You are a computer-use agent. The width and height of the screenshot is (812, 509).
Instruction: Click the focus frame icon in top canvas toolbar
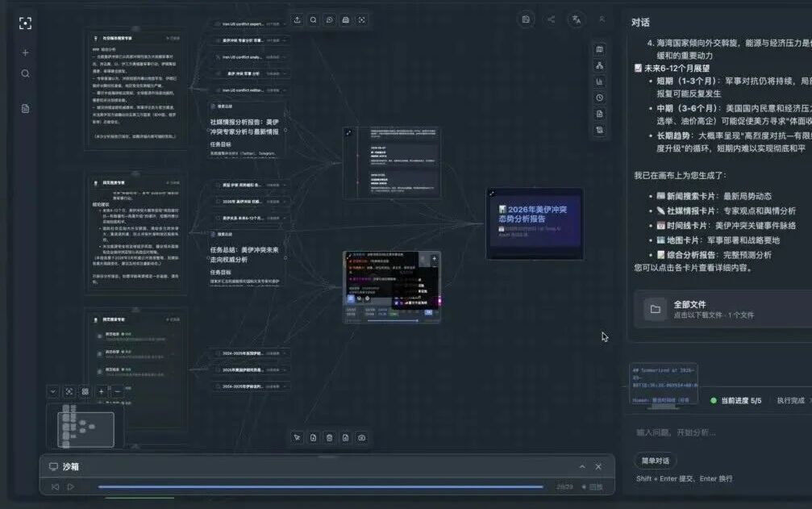click(x=361, y=19)
